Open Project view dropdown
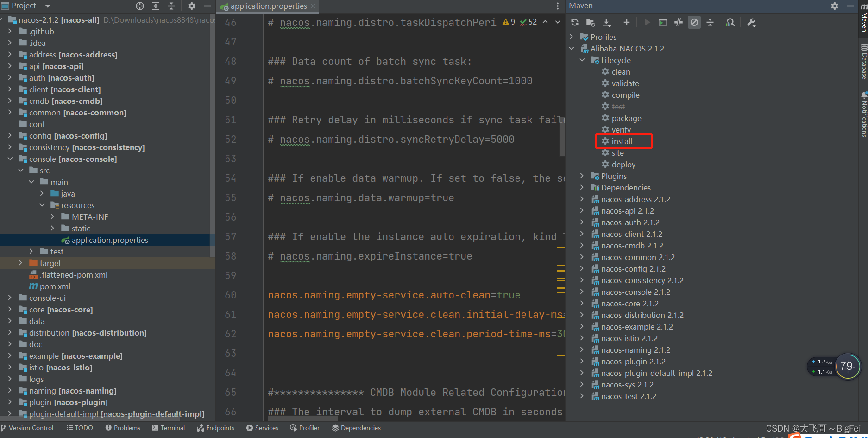The image size is (868, 438). pyautogui.click(x=47, y=6)
